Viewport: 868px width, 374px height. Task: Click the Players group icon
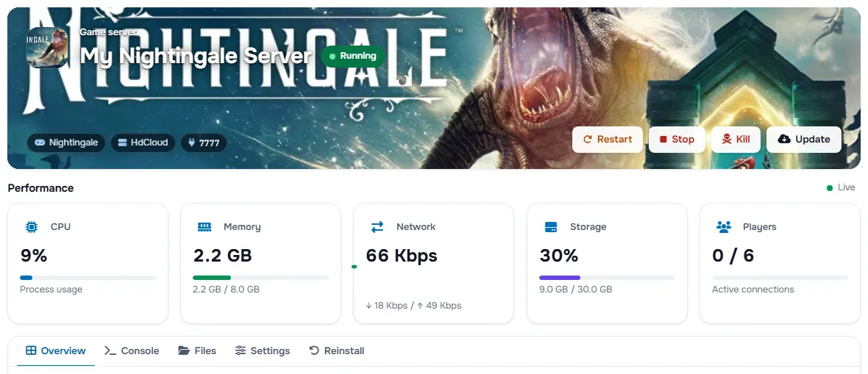[x=724, y=227]
